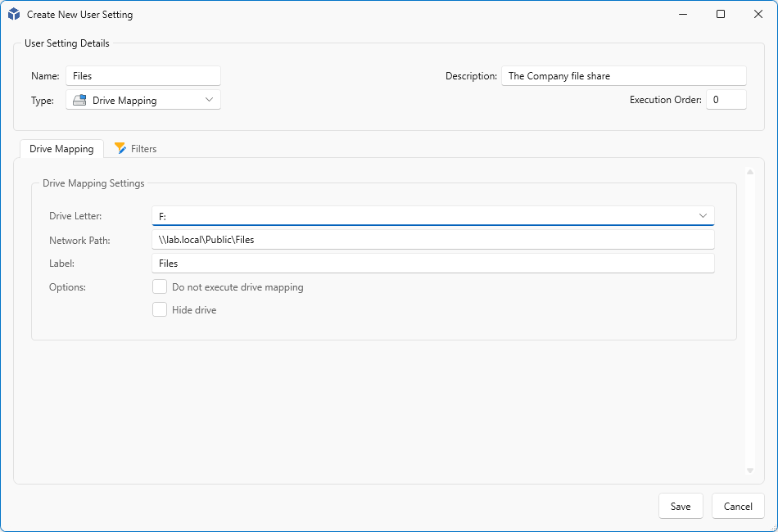
Task: Save the new user setting
Action: click(681, 506)
